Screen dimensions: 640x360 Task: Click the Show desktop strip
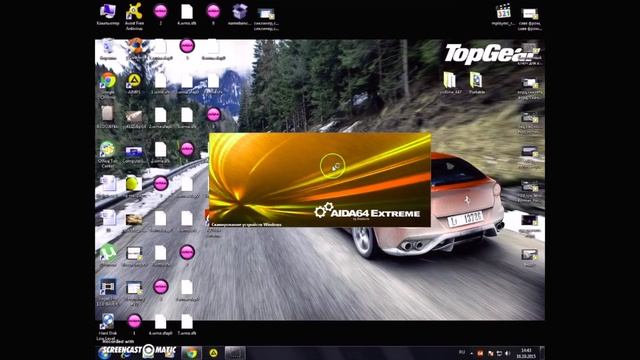tap(542, 353)
